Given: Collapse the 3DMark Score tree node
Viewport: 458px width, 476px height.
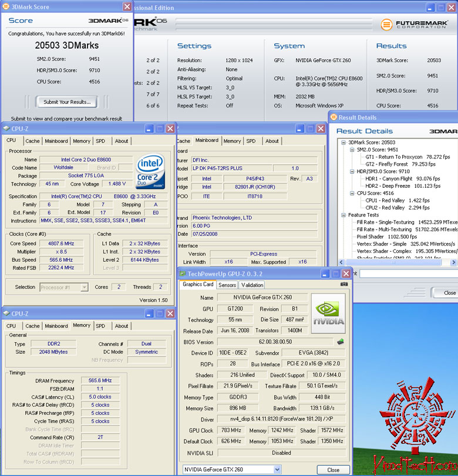Looking at the screenshot, I should coord(343,143).
